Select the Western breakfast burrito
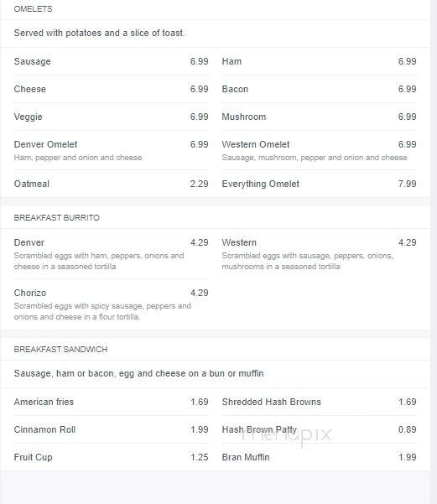This screenshot has height=504, width=437. (319, 254)
